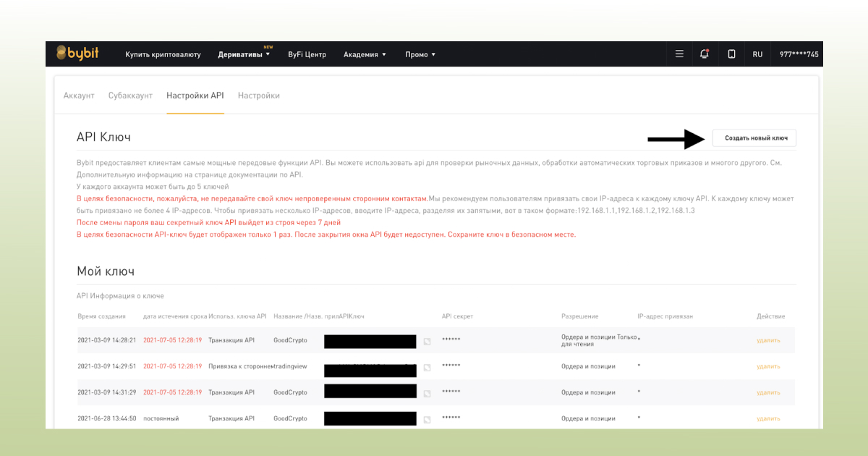Open Купить криптовалюту in top navigation
This screenshot has width=868, height=456.
coord(163,55)
